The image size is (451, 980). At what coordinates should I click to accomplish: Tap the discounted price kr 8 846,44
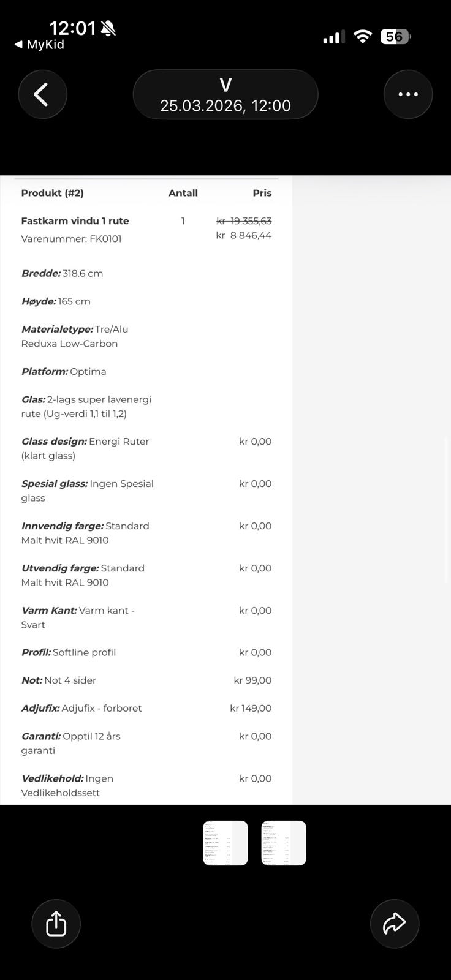[244, 235]
